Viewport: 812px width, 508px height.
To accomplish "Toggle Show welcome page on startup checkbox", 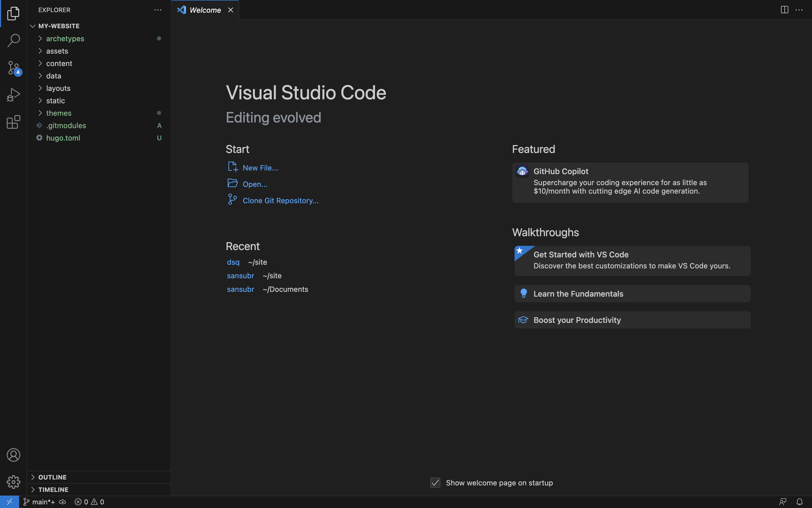I will [435, 483].
